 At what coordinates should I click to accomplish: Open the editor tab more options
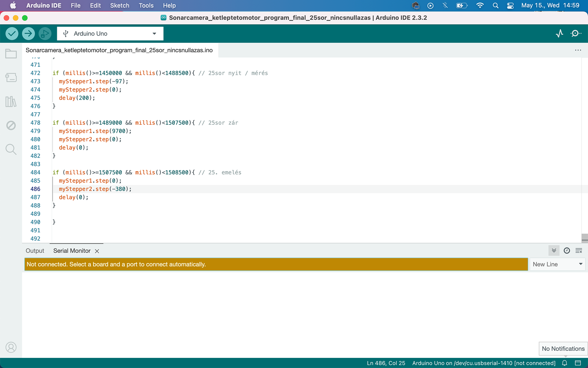[578, 50]
